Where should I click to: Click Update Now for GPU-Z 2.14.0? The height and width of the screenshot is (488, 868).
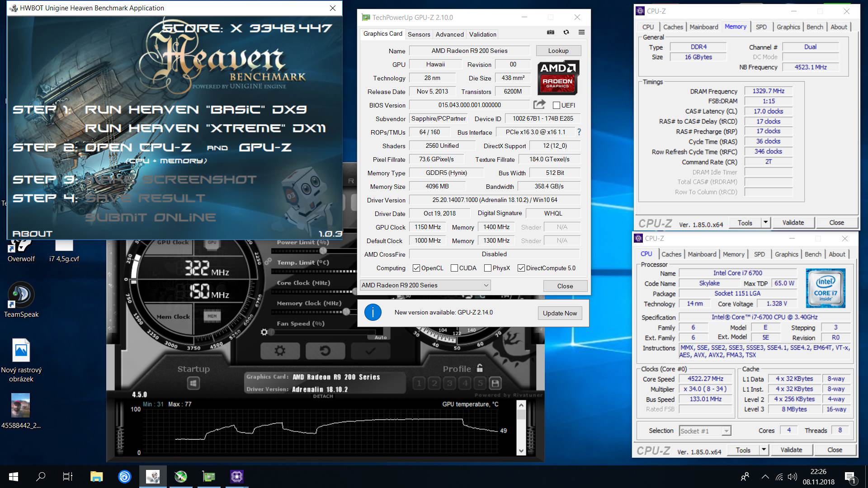(560, 313)
